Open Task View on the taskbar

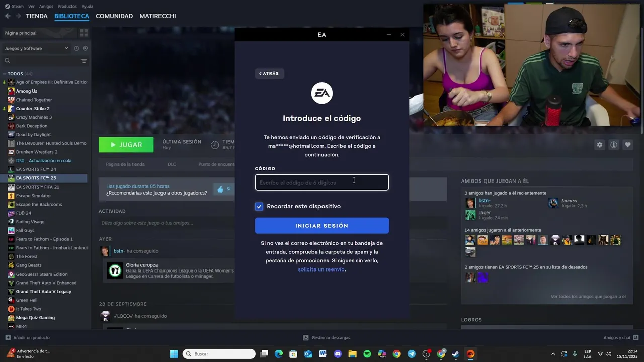click(264, 354)
